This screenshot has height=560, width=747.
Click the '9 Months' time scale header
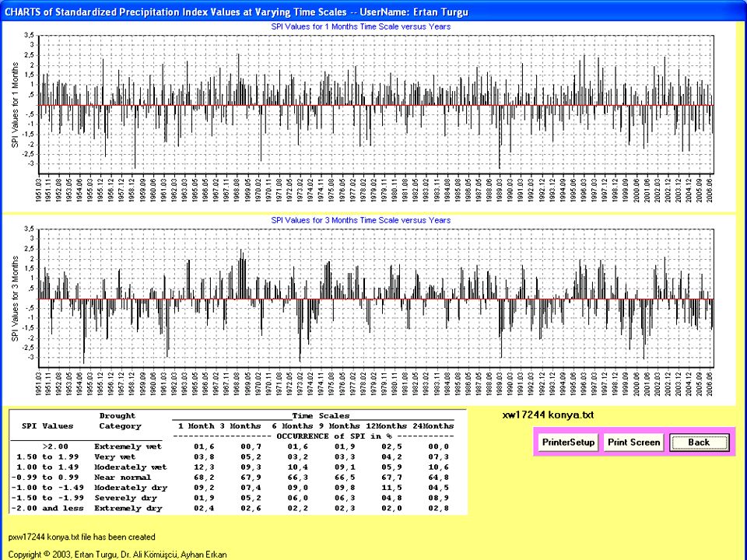339,425
